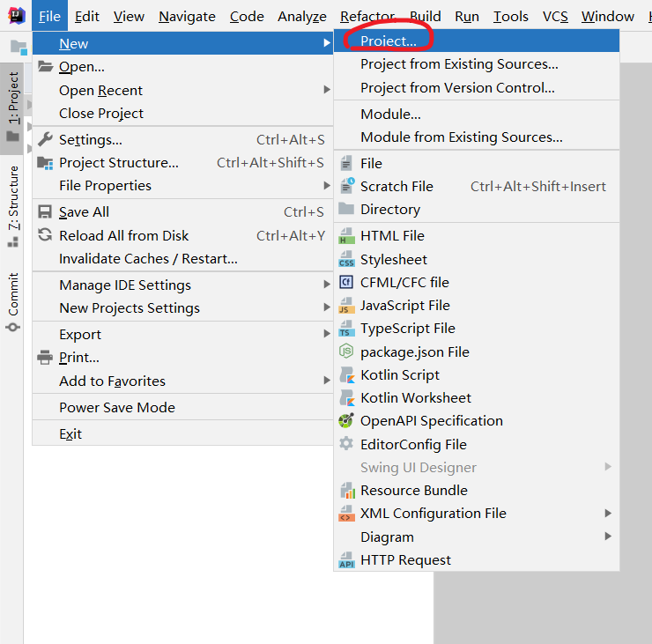Viewport: 652px width, 644px height.
Task: Click the OpenAPI Specification icon
Action: (346, 421)
